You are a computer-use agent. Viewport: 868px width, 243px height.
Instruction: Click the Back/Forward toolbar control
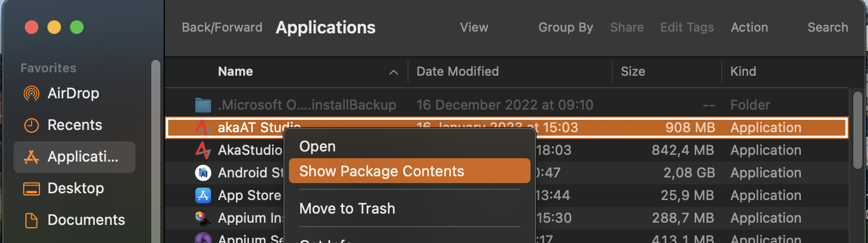(222, 27)
